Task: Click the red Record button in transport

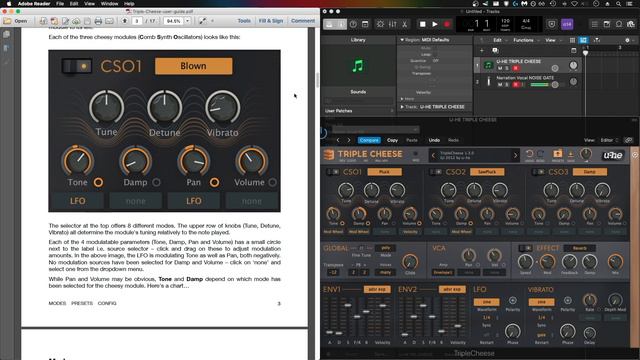Action: pos(447,24)
